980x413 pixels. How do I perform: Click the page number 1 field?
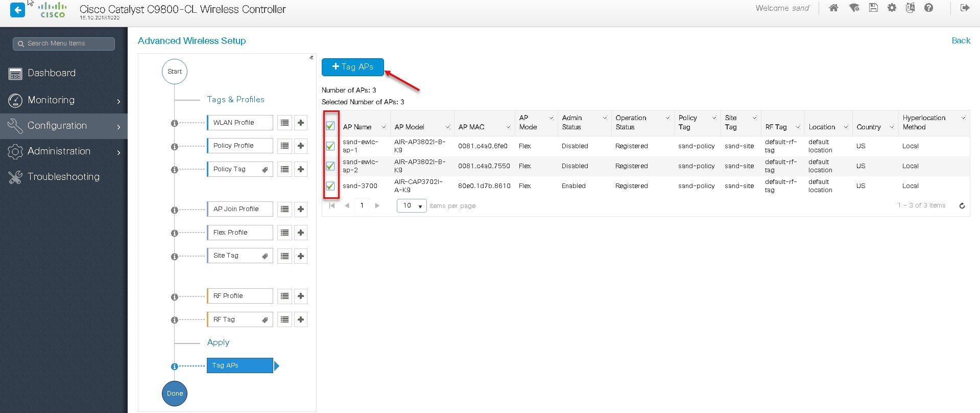pyautogui.click(x=362, y=205)
